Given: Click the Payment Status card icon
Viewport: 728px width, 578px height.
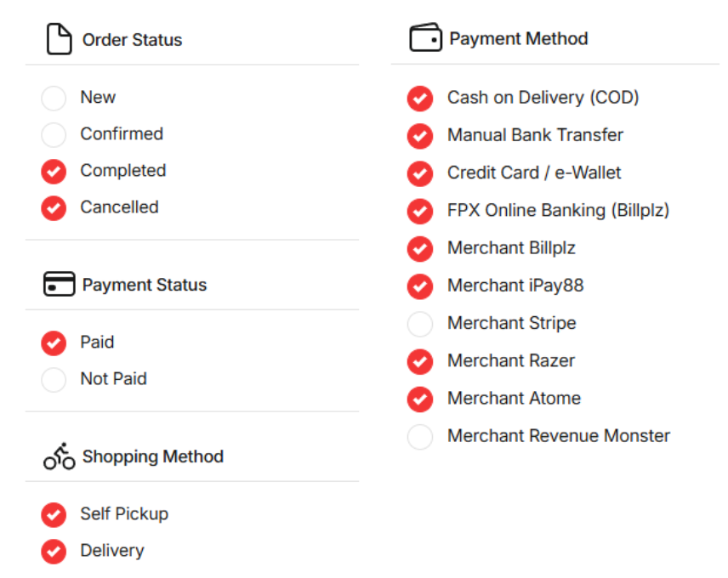Looking at the screenshot, I should tap(59, 285).
